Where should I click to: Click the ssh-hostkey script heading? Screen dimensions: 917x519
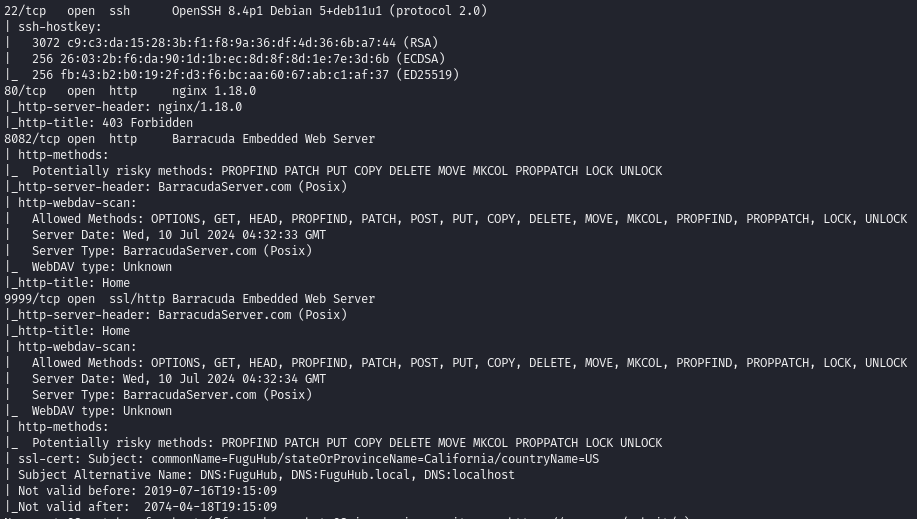click(59, 27)
